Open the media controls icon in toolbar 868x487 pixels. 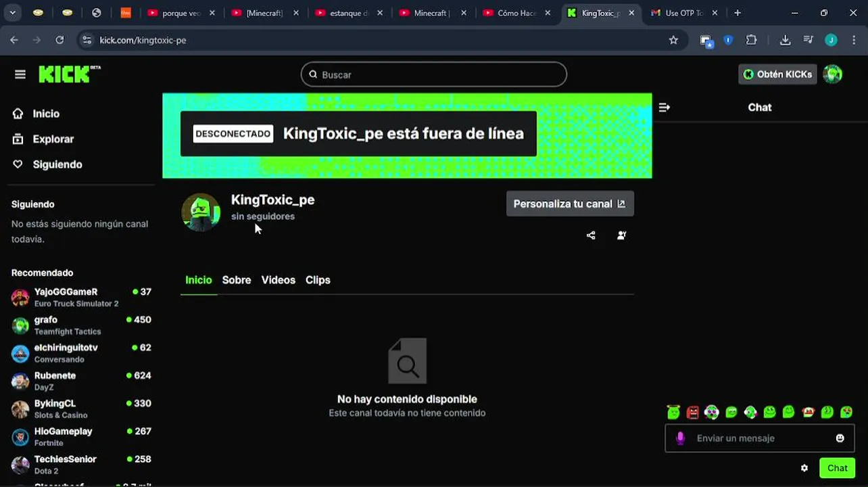pos(808,40)
